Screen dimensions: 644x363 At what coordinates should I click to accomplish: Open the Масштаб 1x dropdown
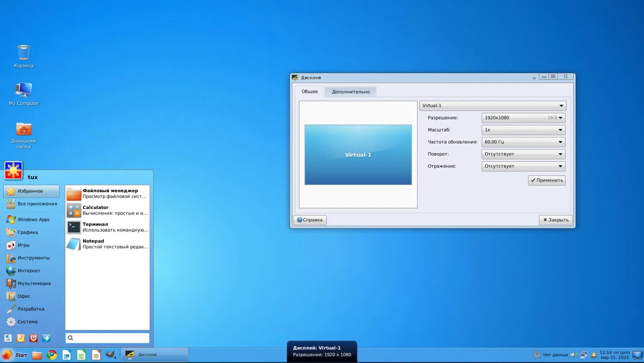point(523,130)
